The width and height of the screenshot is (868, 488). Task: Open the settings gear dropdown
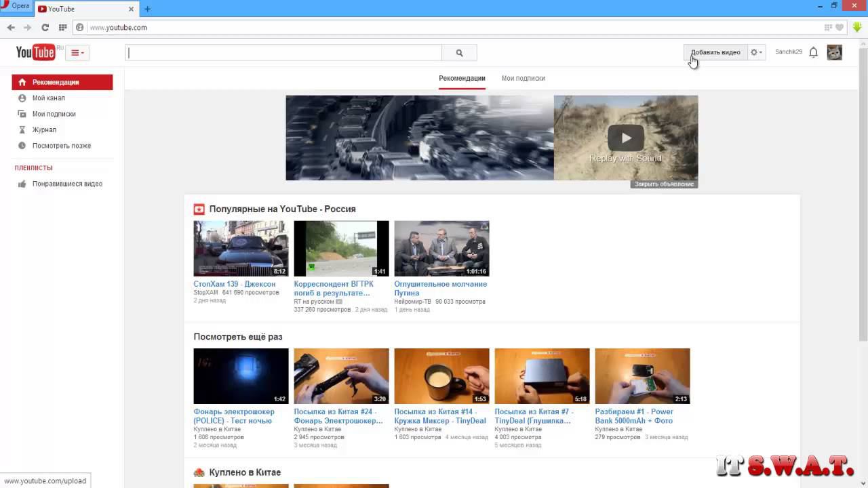[756, 52]
